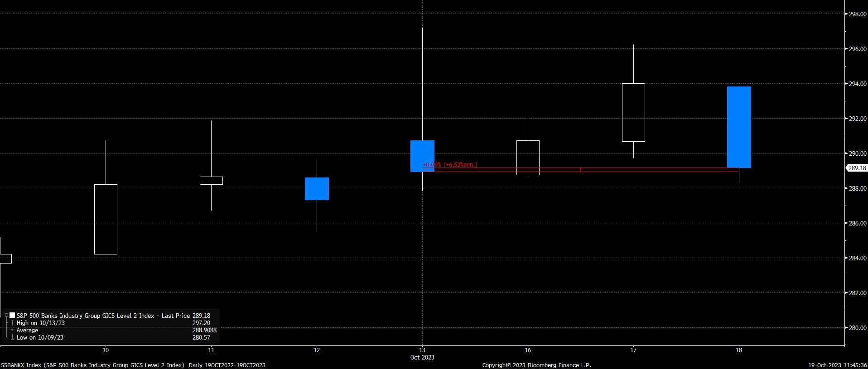Click the 289.18 price tag on axis
The height and width of the screenshot is (369, 868).
coord(857,168)
